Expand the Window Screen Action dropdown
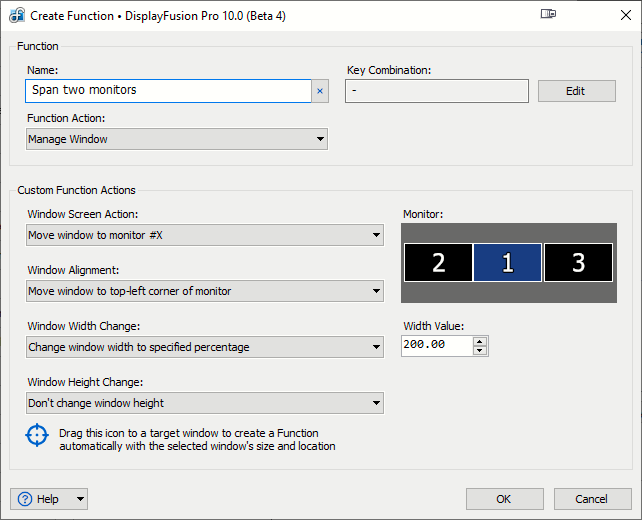The height and width of the screenshot is (520, 642). [205, 235]
